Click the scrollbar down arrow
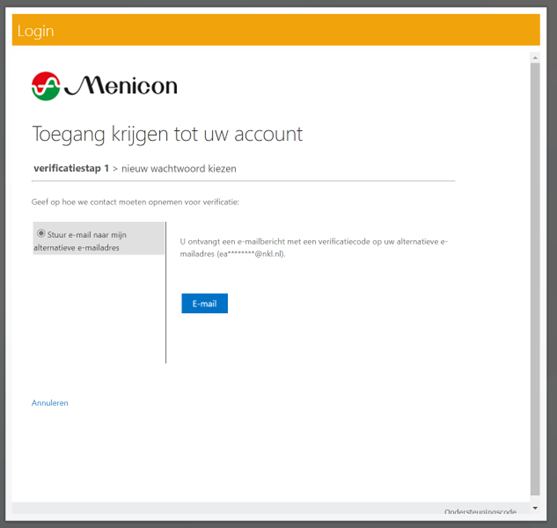Image resolution: width=557 pixels, height=528 pixels. point(535,508)
